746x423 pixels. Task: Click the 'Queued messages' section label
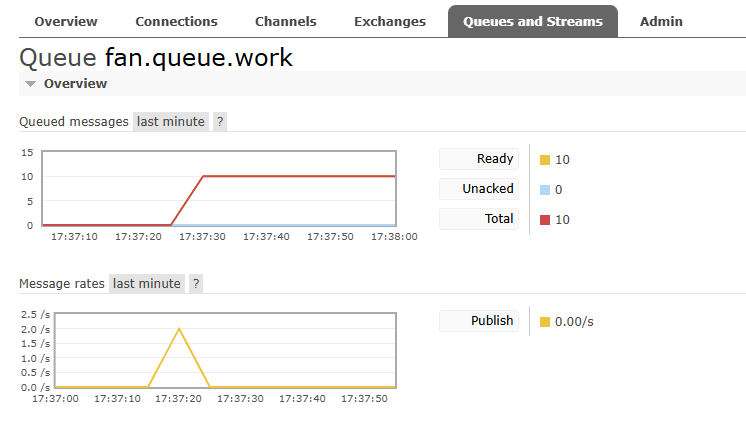click(x=74, y=122)
